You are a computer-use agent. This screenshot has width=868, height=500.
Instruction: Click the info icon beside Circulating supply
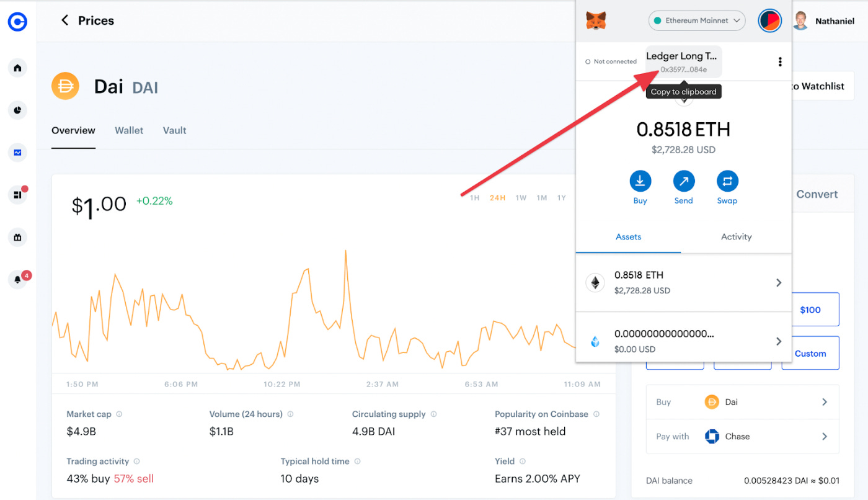[433, 414]
